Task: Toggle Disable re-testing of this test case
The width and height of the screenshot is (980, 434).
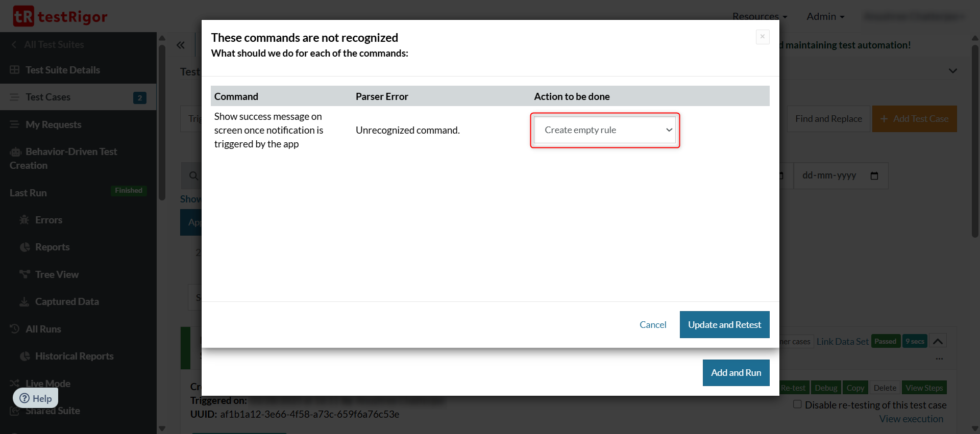Action: [x=797, y=404]
